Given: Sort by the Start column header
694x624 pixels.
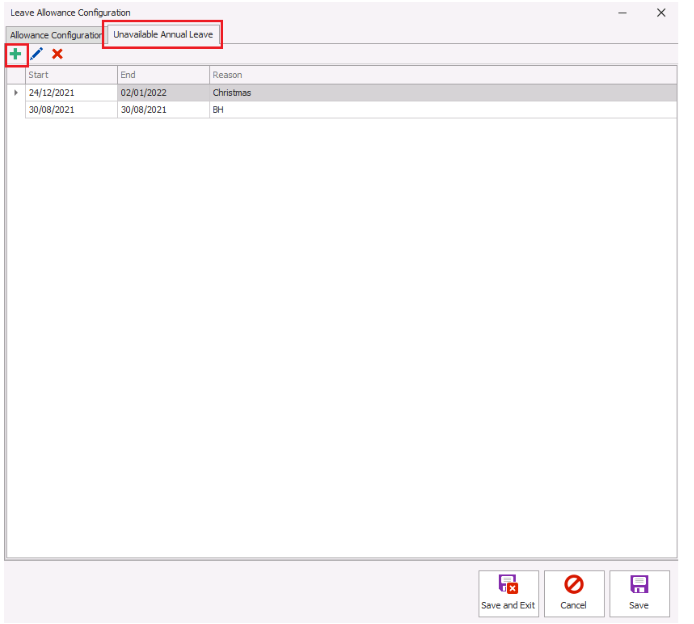Looking at the screenshot, I should pyautogui.click(x=70, y=75).
